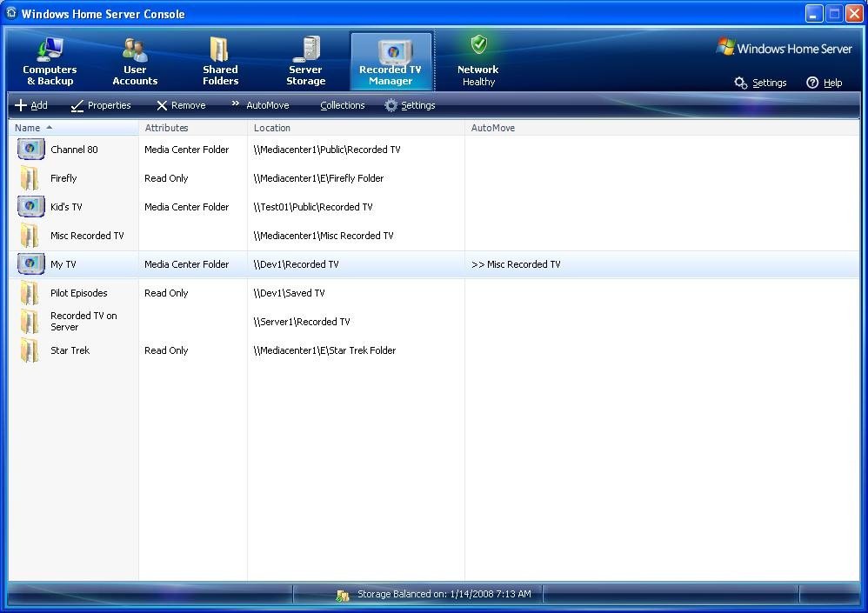Click the Storage Balanced status icon

(x=343, y=595)
